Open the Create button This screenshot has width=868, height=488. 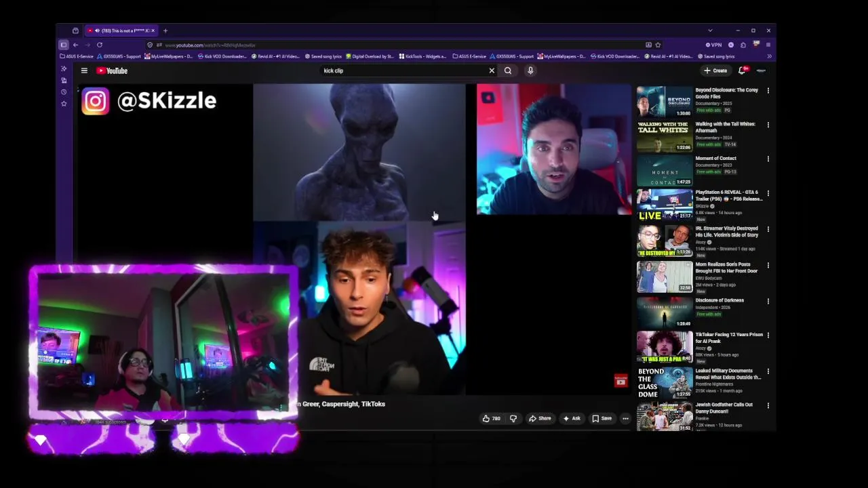715,70
